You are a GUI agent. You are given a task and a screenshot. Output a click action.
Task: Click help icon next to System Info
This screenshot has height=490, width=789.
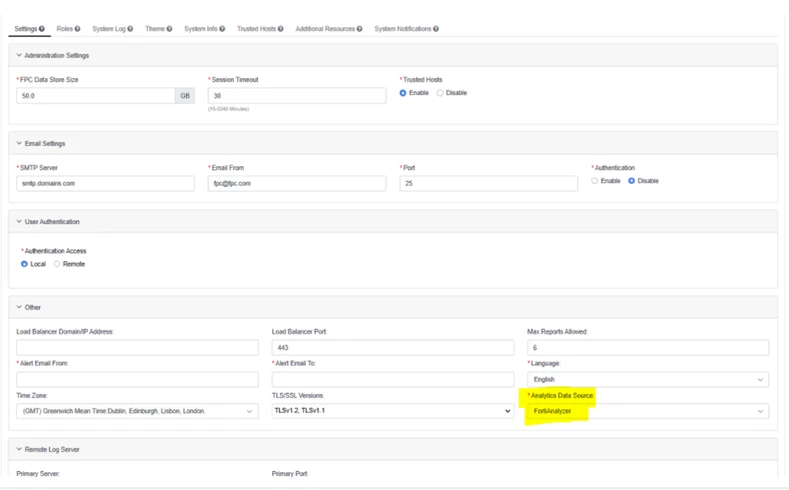(x=222, y=29)
